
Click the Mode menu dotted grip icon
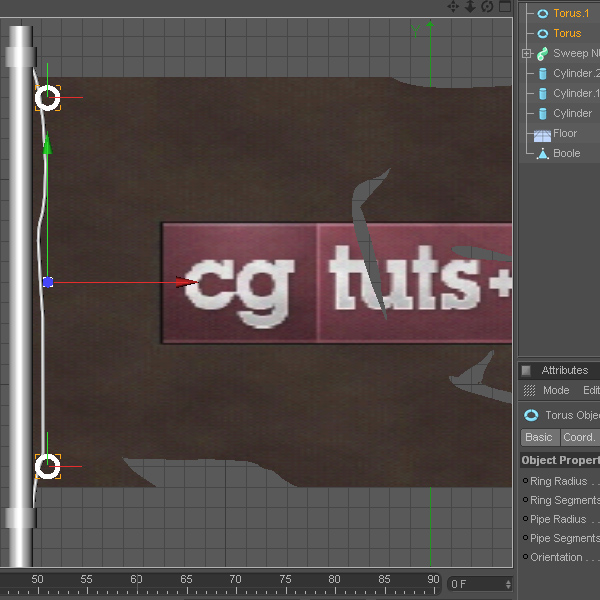(x=530, y=390)
